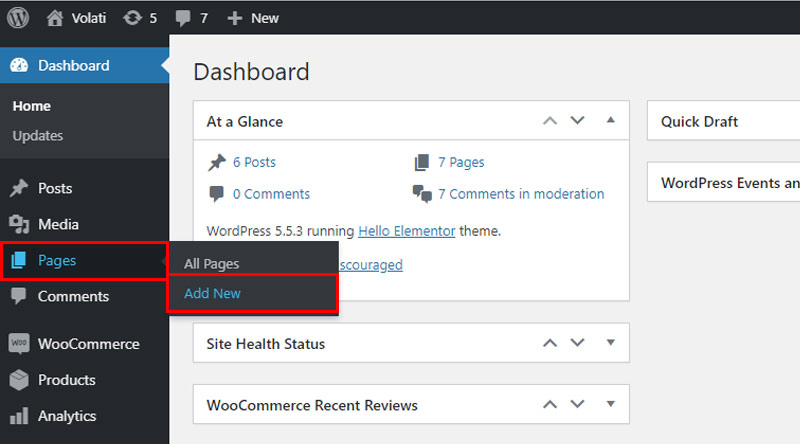
Task: Click the WooCommerce icon in sidebar
Action: (x=19, y=343)
